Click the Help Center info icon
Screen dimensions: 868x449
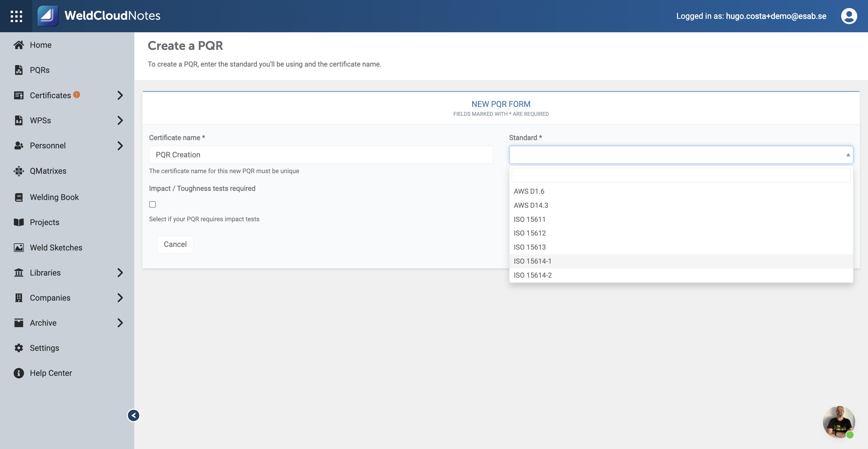(x=19, y=373)
